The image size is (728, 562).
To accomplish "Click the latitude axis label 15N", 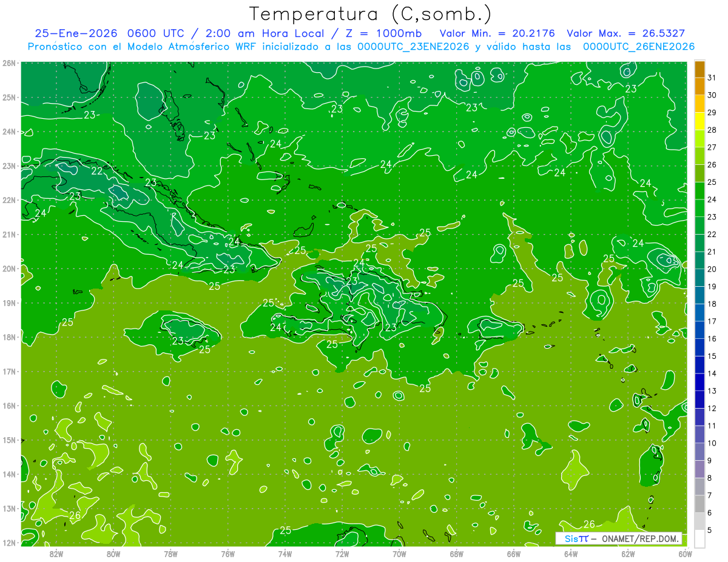I will click(8, 440).
